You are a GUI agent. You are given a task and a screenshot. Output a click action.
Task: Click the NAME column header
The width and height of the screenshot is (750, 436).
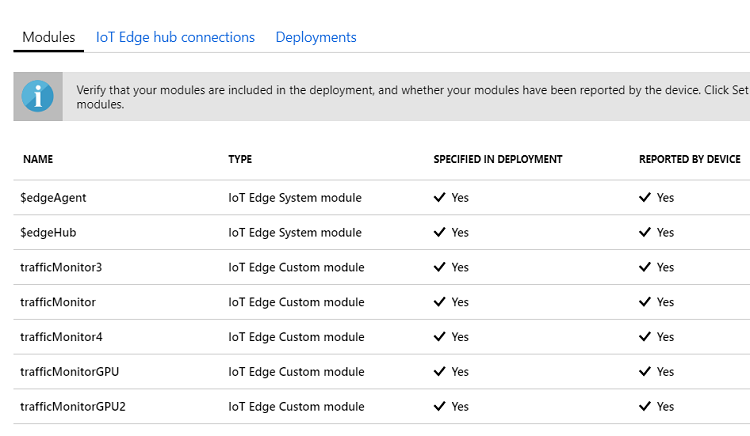38,159
